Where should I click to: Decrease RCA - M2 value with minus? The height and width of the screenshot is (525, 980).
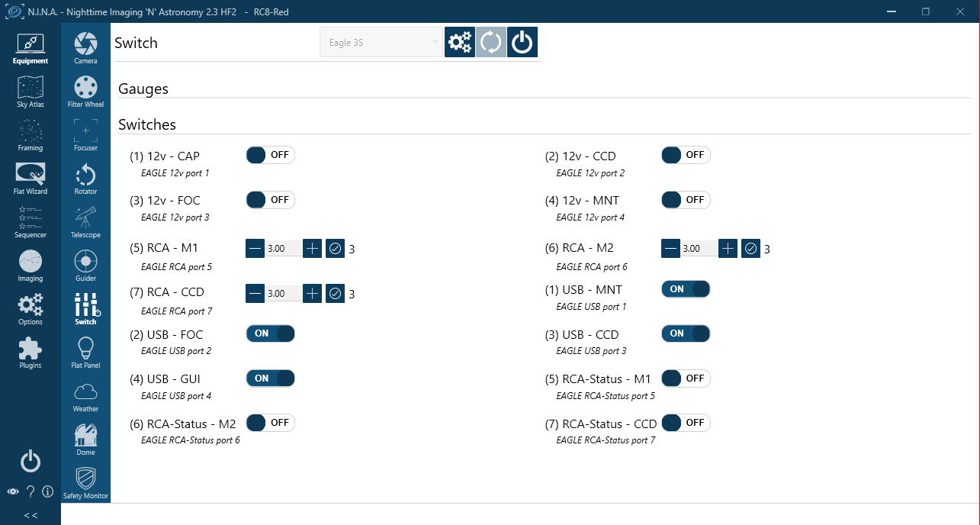coord(670,249)
